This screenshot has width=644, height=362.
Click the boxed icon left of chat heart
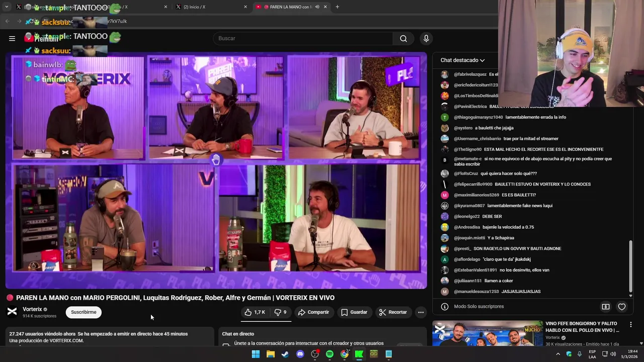click(x=606, y=307)
